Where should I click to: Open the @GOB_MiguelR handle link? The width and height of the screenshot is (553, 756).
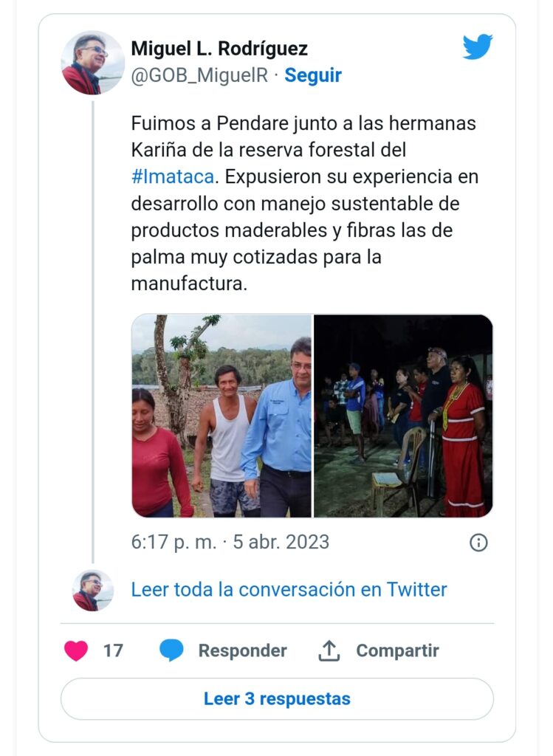click(x=199, y=75)
